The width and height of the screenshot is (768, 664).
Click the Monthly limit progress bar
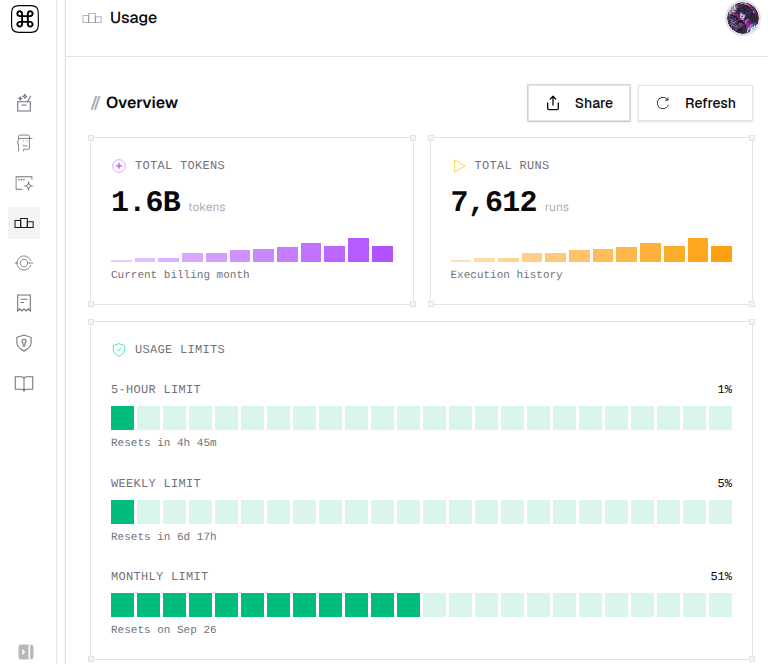point(421,605)
